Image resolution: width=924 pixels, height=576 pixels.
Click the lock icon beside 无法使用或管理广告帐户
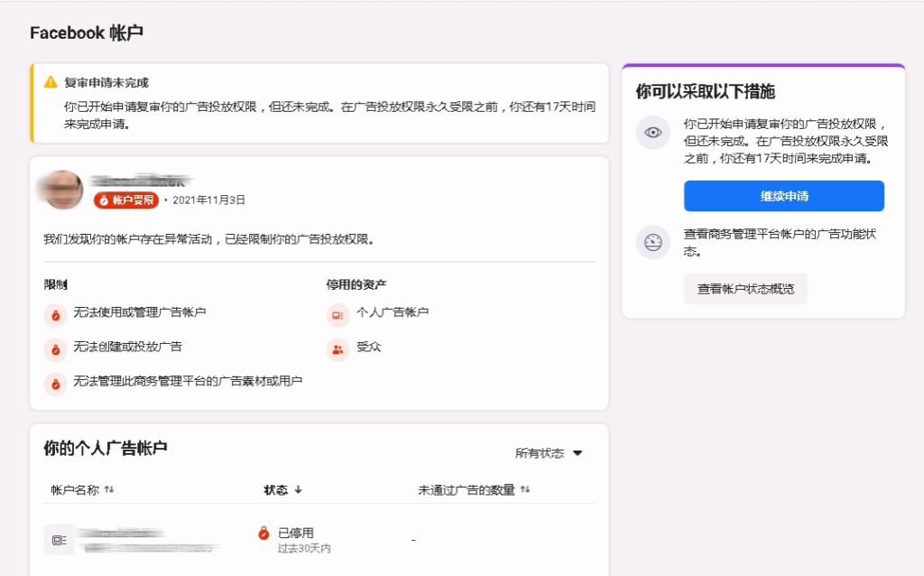point(56,315)
